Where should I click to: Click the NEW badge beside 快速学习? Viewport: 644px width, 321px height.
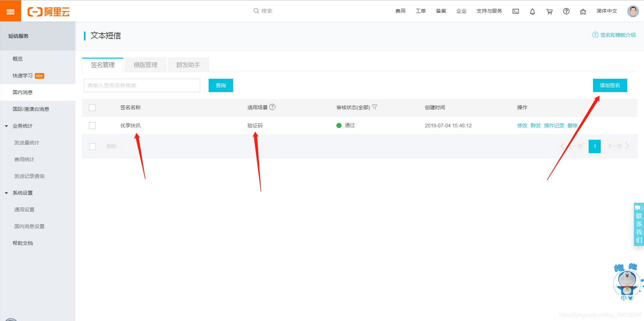(x=40, y=76)
